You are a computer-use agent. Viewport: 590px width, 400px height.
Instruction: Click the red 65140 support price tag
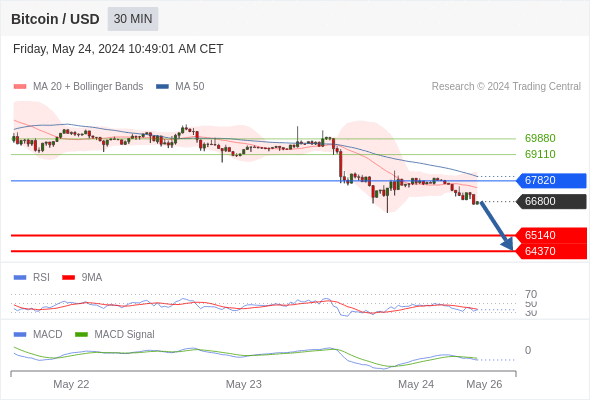pyautogui.click(x=551, y=235)
